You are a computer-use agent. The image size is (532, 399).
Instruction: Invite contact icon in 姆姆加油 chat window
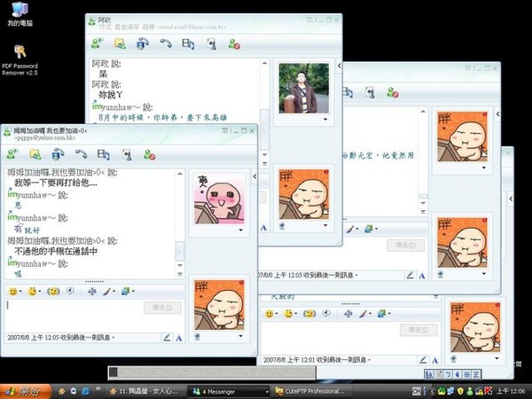(x=12, y=154)
